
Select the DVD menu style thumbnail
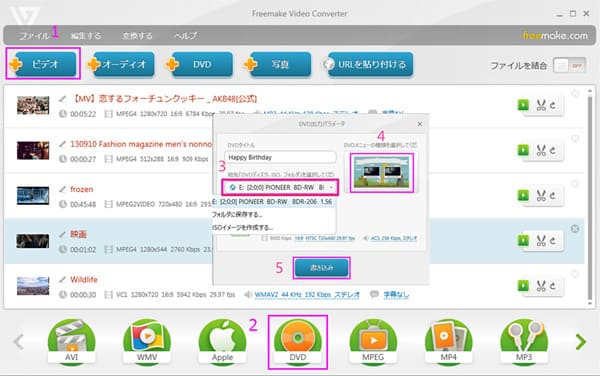coord(382,173)
